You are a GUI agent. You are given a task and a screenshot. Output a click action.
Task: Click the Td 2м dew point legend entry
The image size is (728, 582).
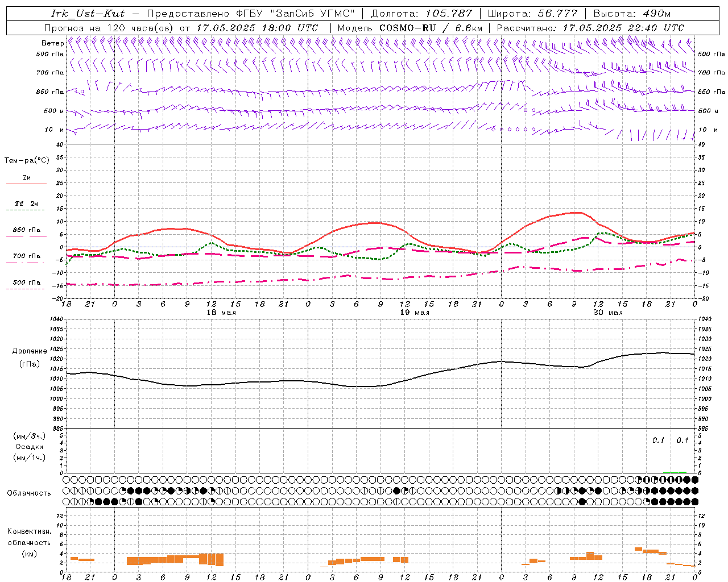[x=26, y=203]
